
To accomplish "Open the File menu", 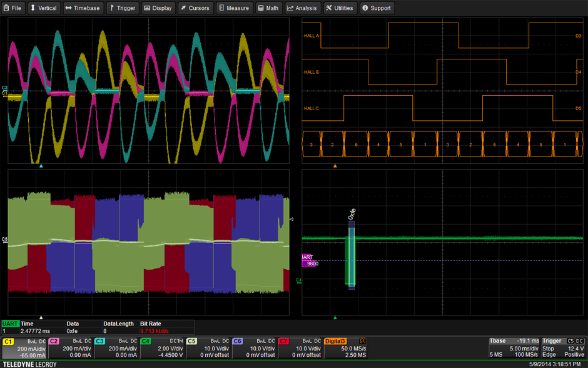I will (x=13, y=8).
